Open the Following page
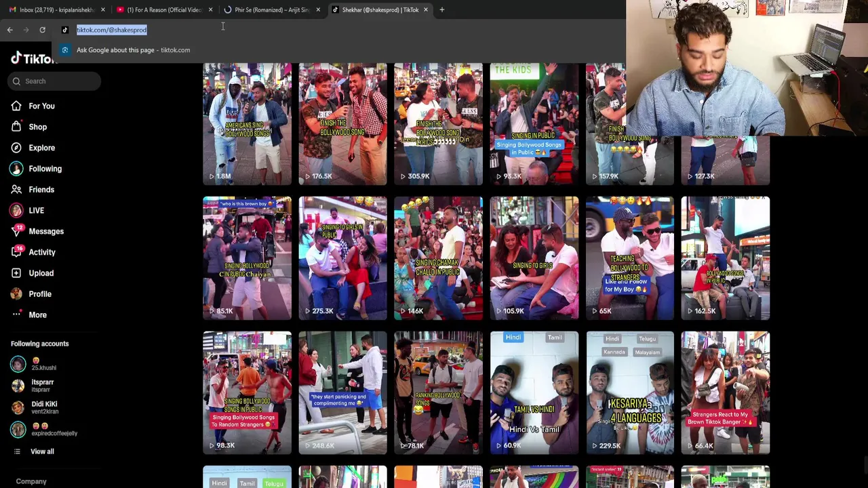This screenshot has width=868, height=488. 45,169
